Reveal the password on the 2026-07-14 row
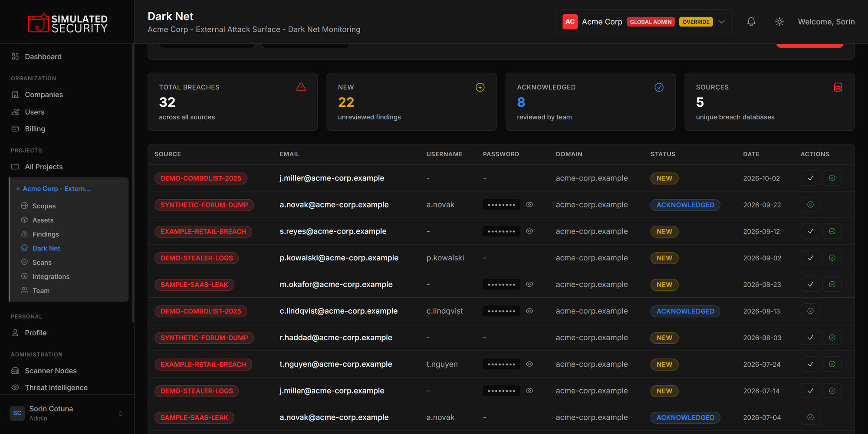Viewport: 868px width, 434px height. point(529,391)
